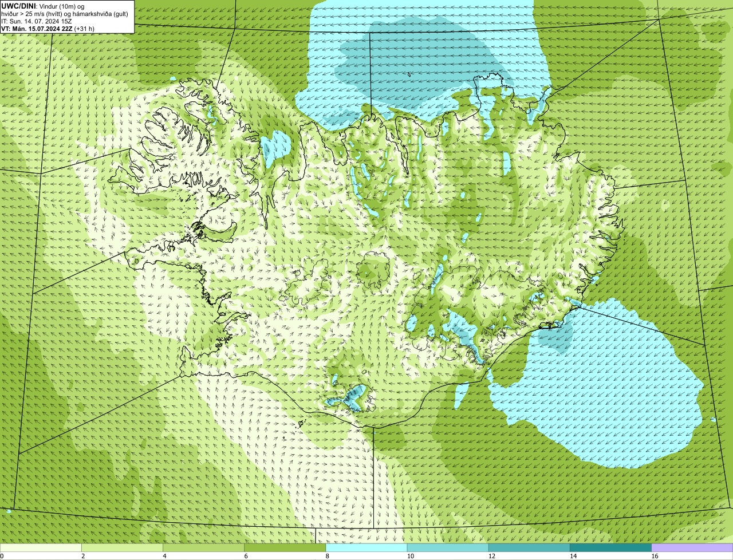Click the 'IT: Sun. 14. 07. 2024 15Z' line

[37, 21]
